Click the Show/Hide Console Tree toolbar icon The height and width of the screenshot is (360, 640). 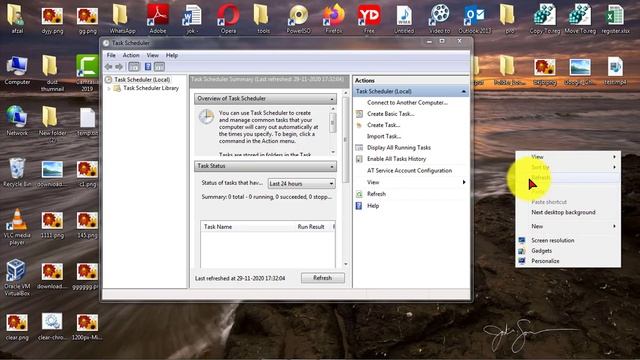[134, 67]
